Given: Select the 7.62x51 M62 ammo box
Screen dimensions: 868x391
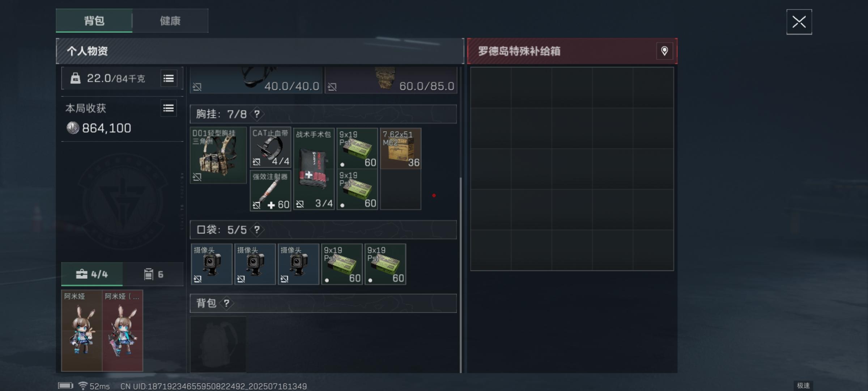Looking at the screenshot, I should coord(401,148).
